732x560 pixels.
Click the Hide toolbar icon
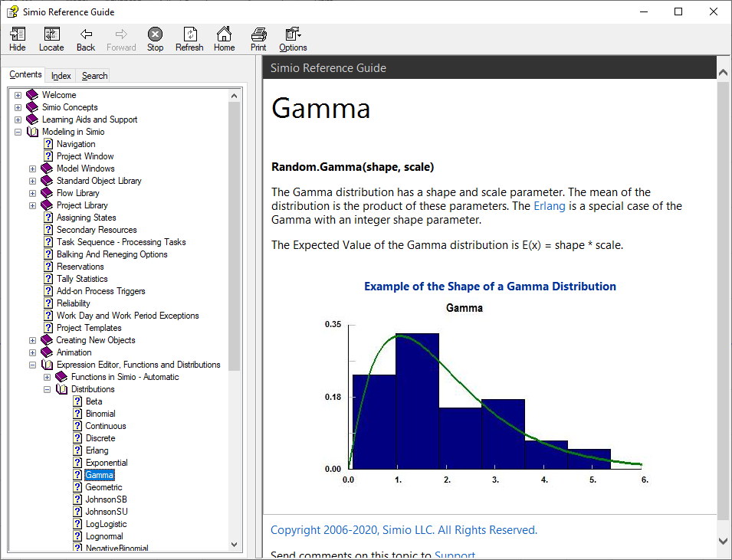pos(18,34)
